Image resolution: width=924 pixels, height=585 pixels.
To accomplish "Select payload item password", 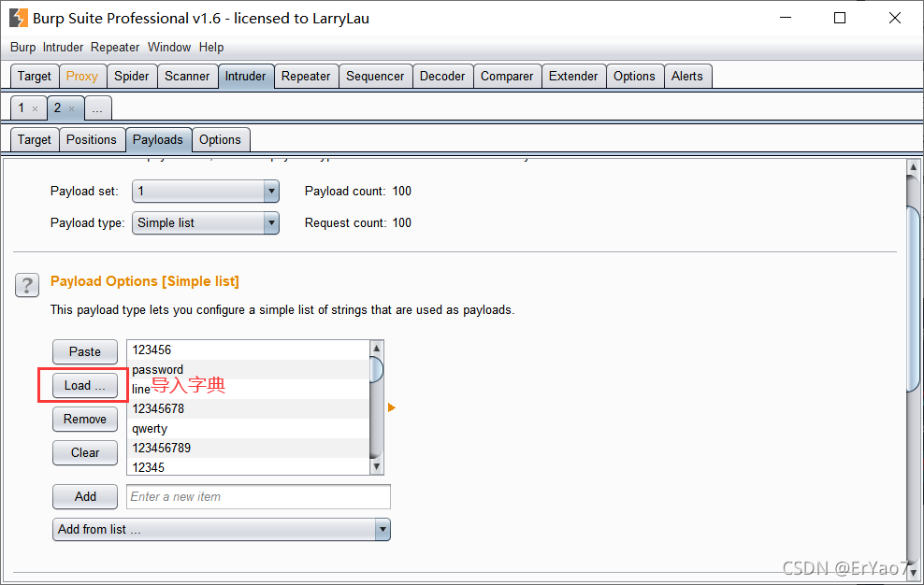I will point(248,369).
